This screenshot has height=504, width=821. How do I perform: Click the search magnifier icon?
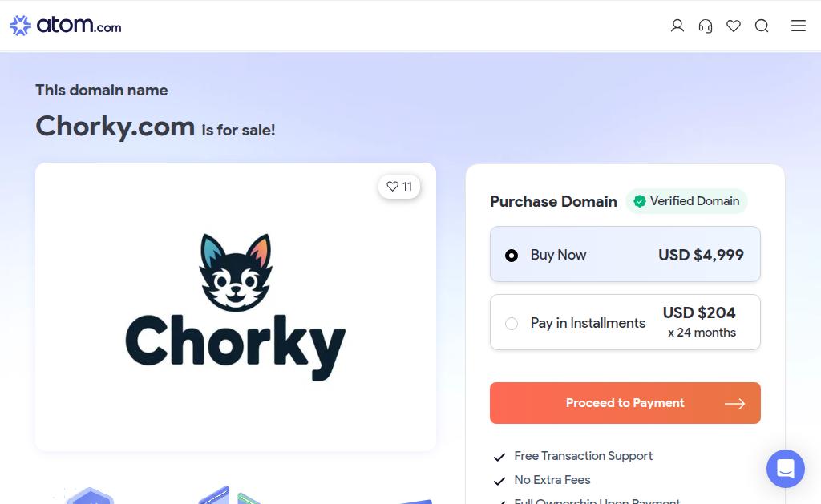click(x=762, y=26)
